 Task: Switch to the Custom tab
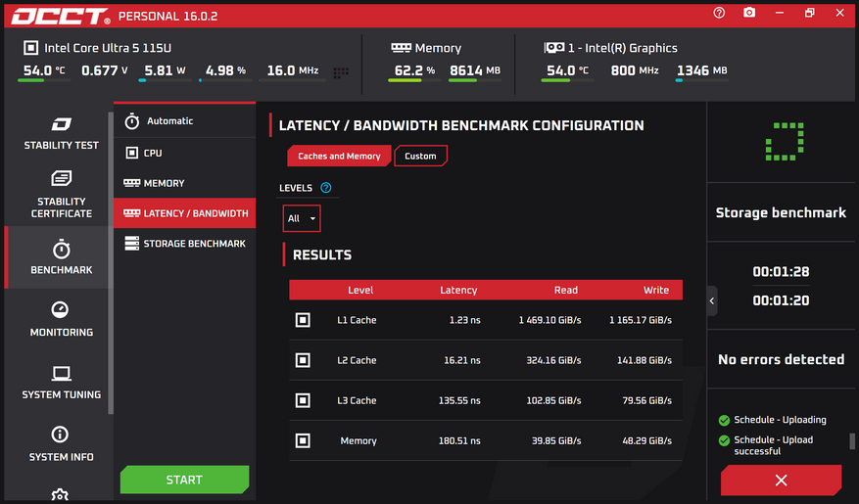[420, 156]
